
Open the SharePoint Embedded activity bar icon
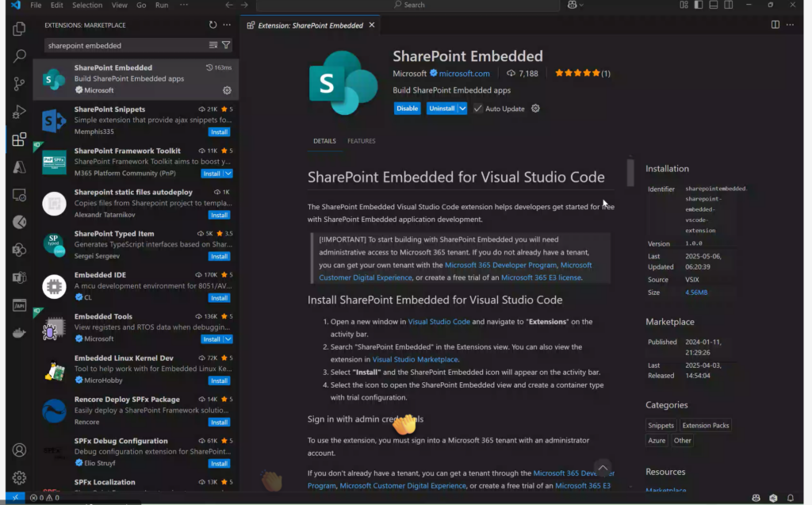[x=19, y=251]
